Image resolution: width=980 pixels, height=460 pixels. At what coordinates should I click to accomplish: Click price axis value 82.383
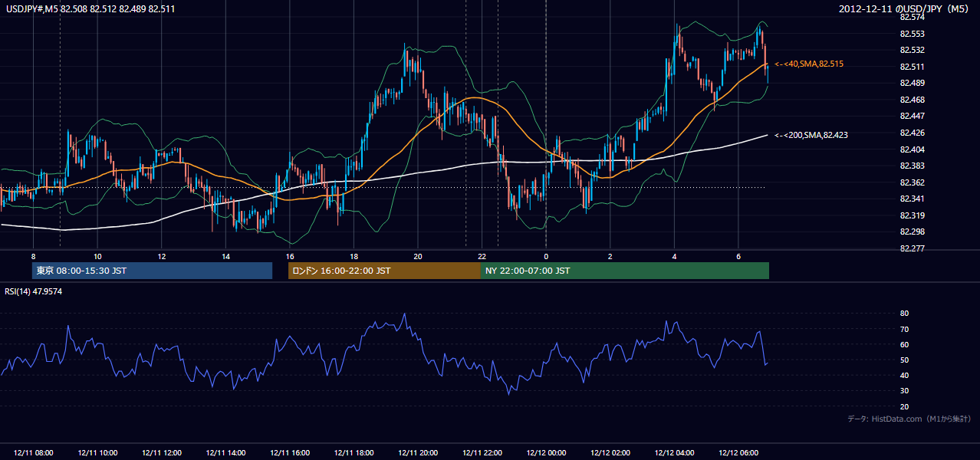912,166
